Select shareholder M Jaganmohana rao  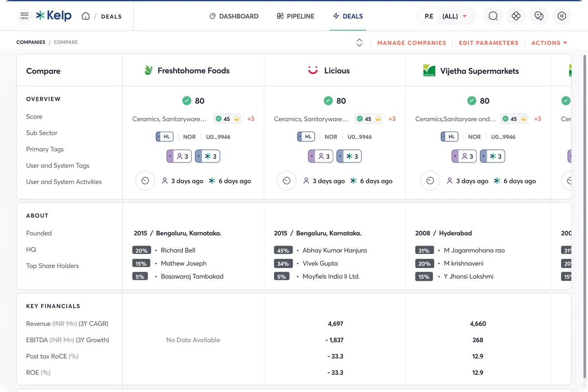[x=474, y=250]
